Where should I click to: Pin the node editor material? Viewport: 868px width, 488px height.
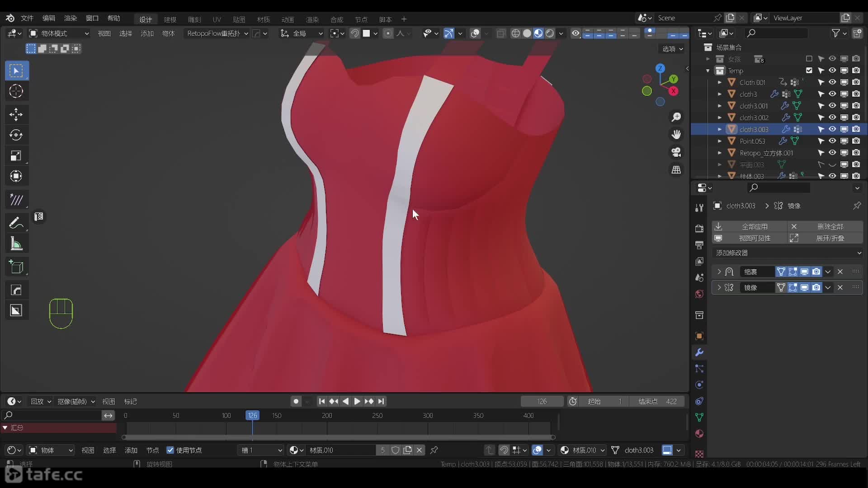(434, 450)
